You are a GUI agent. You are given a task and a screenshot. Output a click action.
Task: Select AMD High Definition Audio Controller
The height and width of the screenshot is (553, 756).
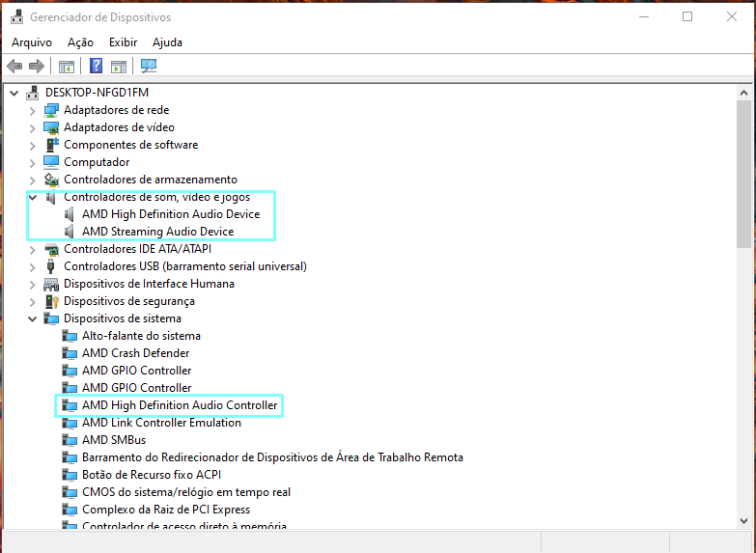coord(180,405)
